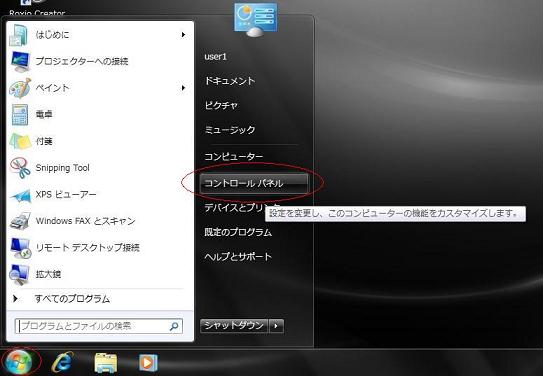Viewport: 543px width, 376px height.
Task: Launch プロジェクターへの接続 projector icon
Action: coord(20,62)
